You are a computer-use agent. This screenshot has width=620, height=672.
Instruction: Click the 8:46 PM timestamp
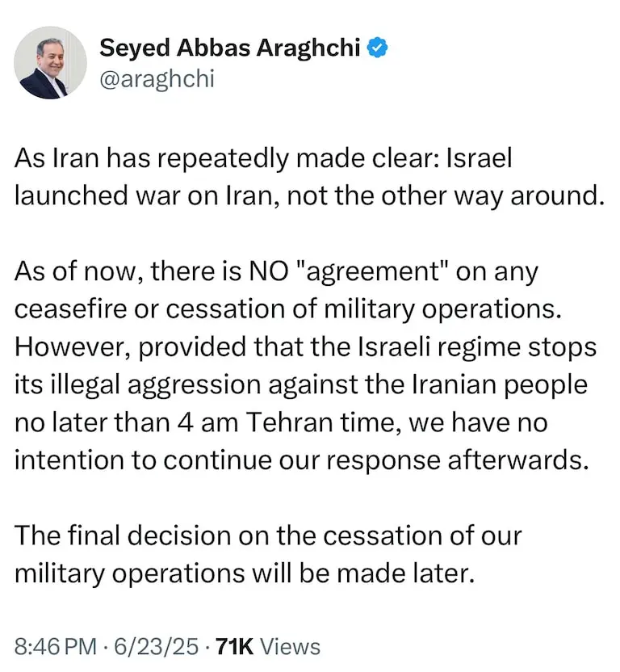[x=54, y=646]
